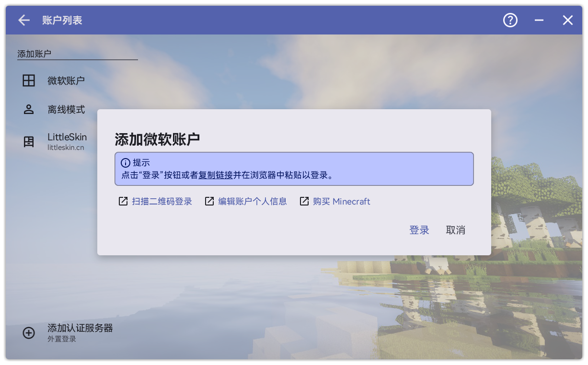Click external-link icon before 扫描二维码登录
This screenshot has height=365, width=588.
pos(123,201)
